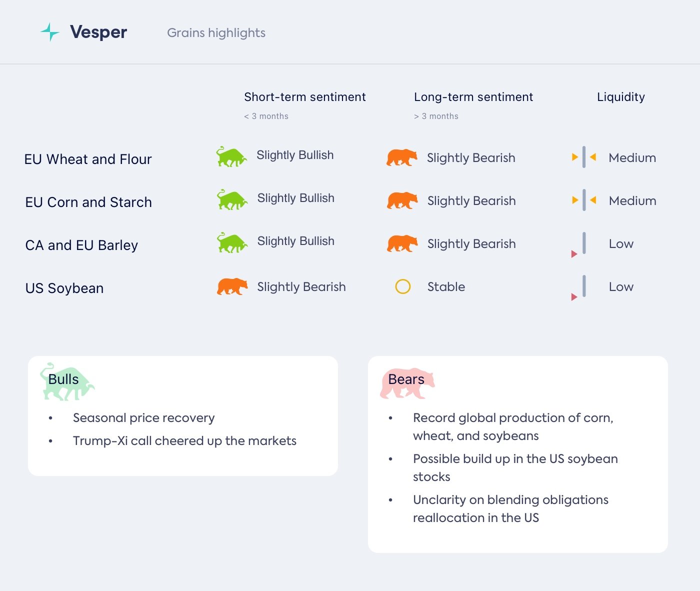
Task: Click the green bull icon for EU Wheat and Flour
Action: (231, 157)
